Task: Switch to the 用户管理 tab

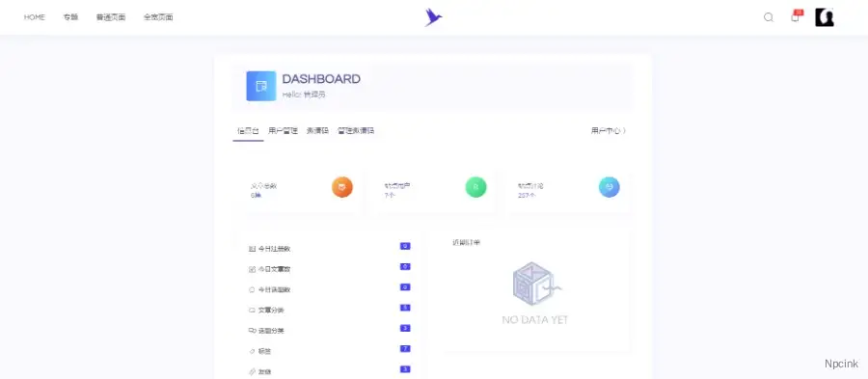Action: click(x=283, y=131)
